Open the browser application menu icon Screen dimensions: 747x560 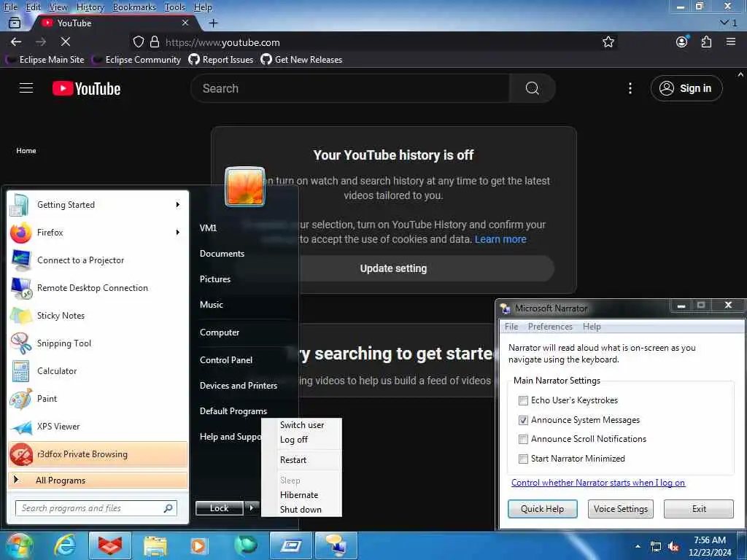coord(731,42)
